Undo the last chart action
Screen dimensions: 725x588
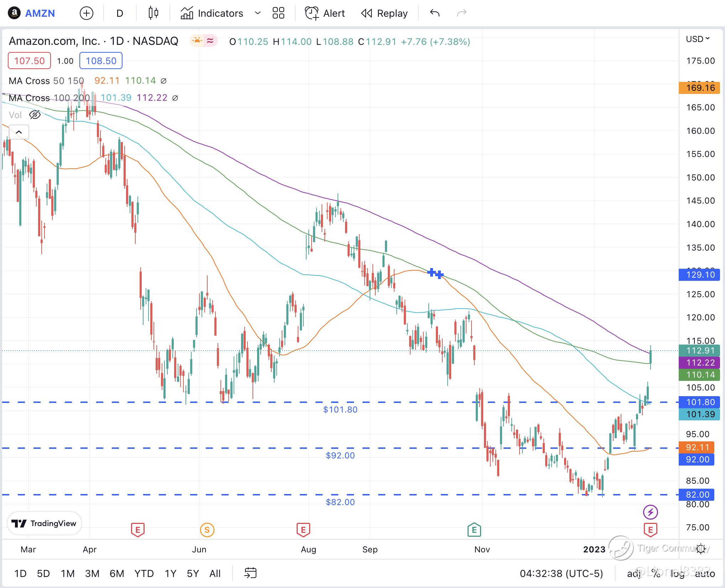434,13
